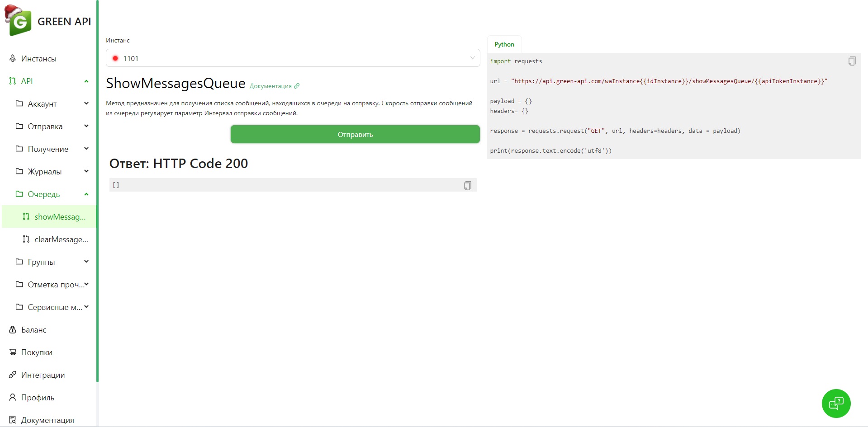The image size is (868, 427).
Task: Open Документация in the sidebar menu
Action: pos(47,420)
